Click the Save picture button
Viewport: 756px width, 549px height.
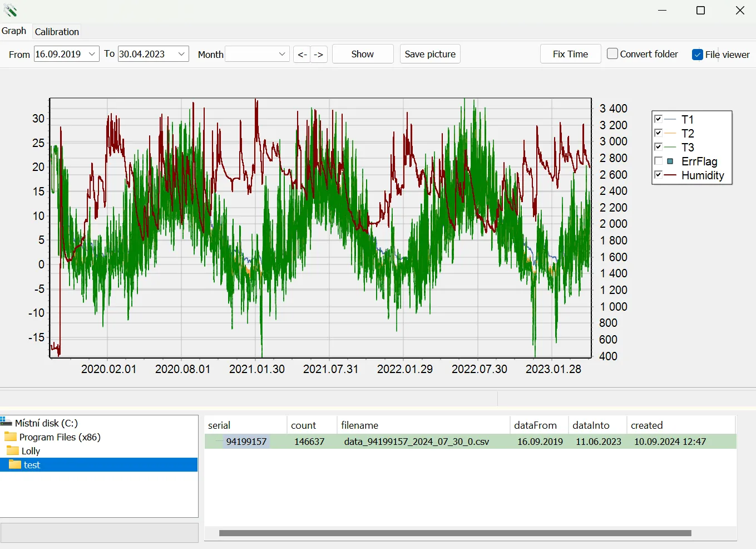pos(429,53)
